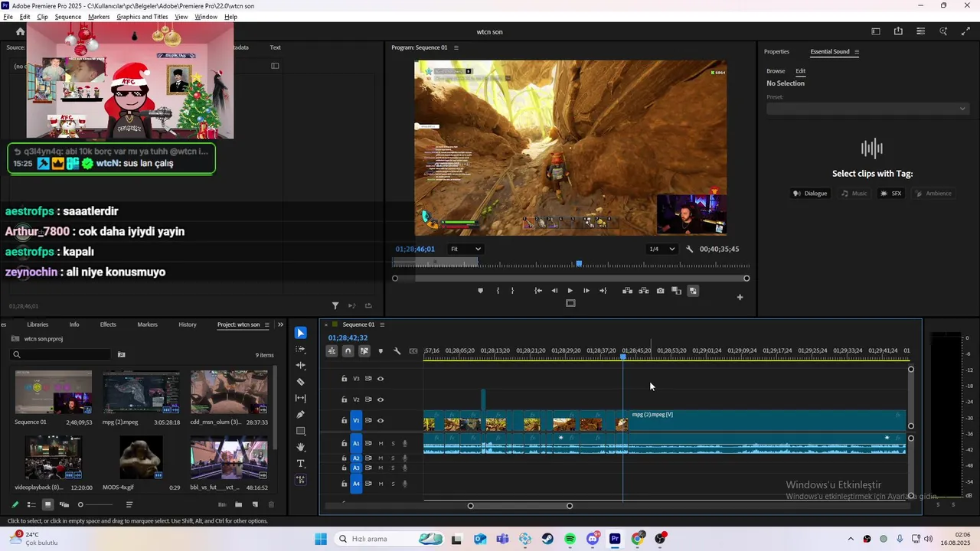Open Essential Sound Preset dropdown

867,109
